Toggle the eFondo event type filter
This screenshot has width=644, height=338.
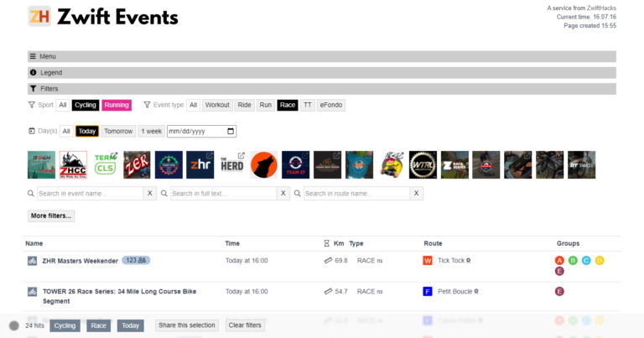pos(331,105)
